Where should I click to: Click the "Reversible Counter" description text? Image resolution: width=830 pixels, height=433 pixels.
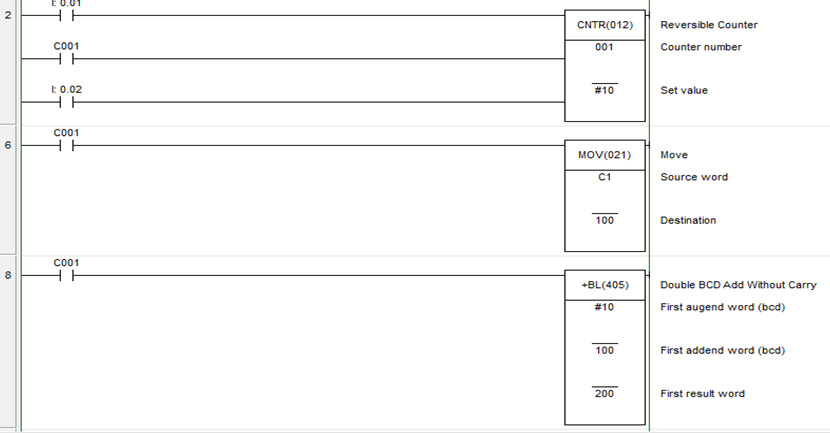coord(709,25)
